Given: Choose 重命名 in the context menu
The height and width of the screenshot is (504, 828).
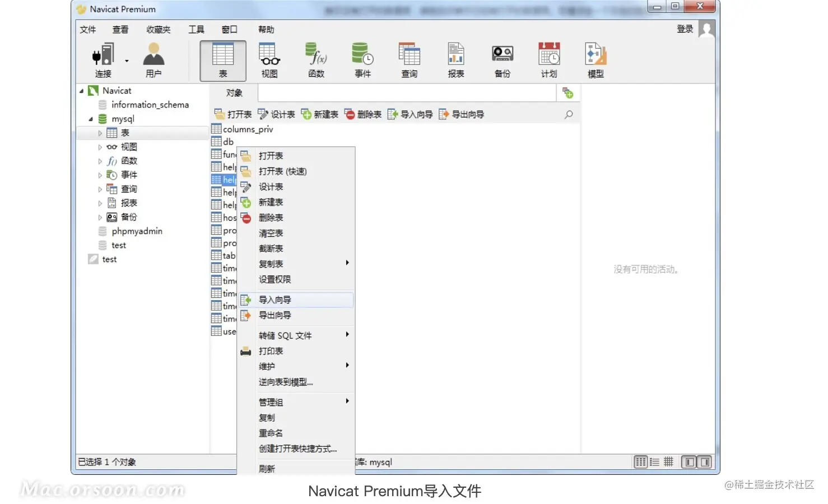Looking at the screenshot, I should [296, 433].
